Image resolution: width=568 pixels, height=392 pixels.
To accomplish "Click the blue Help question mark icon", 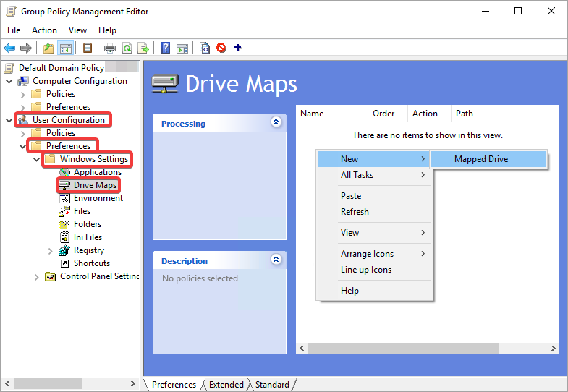I will (165, 48).
